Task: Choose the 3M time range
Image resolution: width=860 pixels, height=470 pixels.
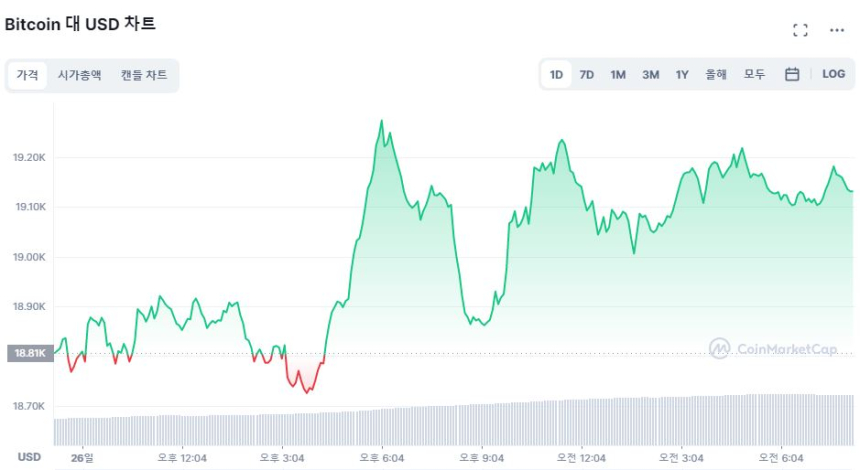Action: point(650,74)
